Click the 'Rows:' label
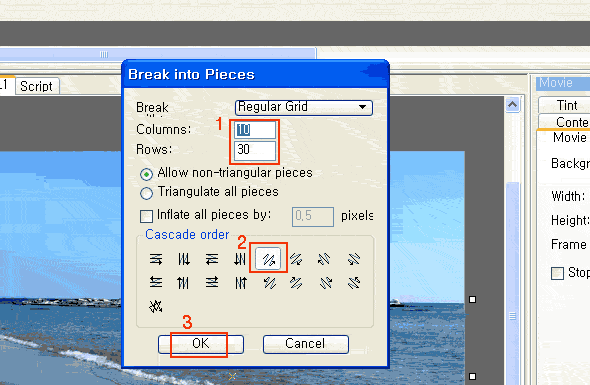590x385 pixels. click(154, 149)
